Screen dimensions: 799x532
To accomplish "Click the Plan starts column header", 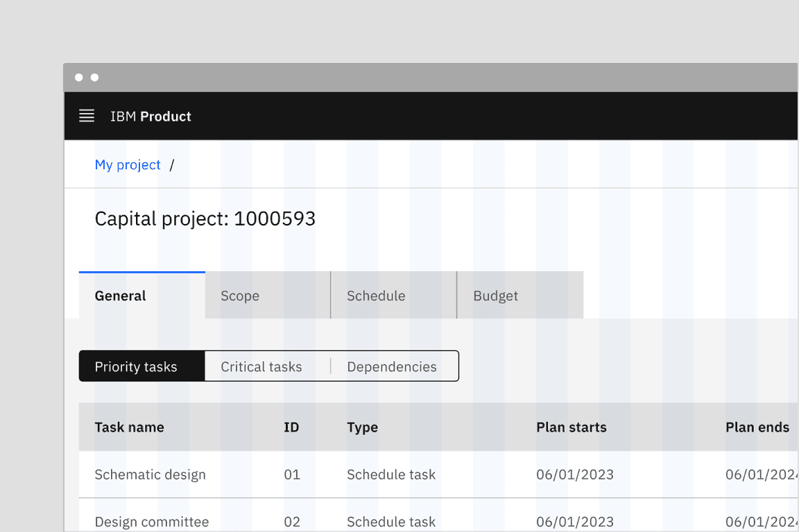I will point(572,427).
